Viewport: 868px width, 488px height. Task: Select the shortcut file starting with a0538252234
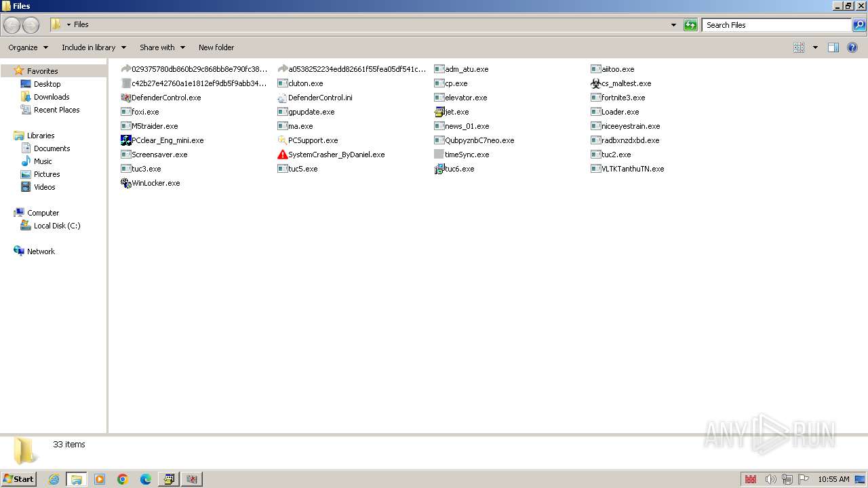point(352,69)
